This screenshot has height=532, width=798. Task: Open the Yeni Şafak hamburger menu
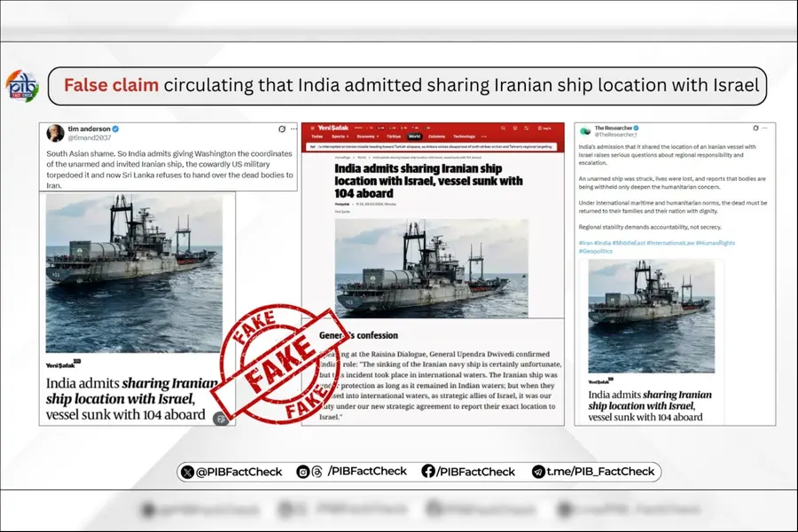[x=312, y=129]
